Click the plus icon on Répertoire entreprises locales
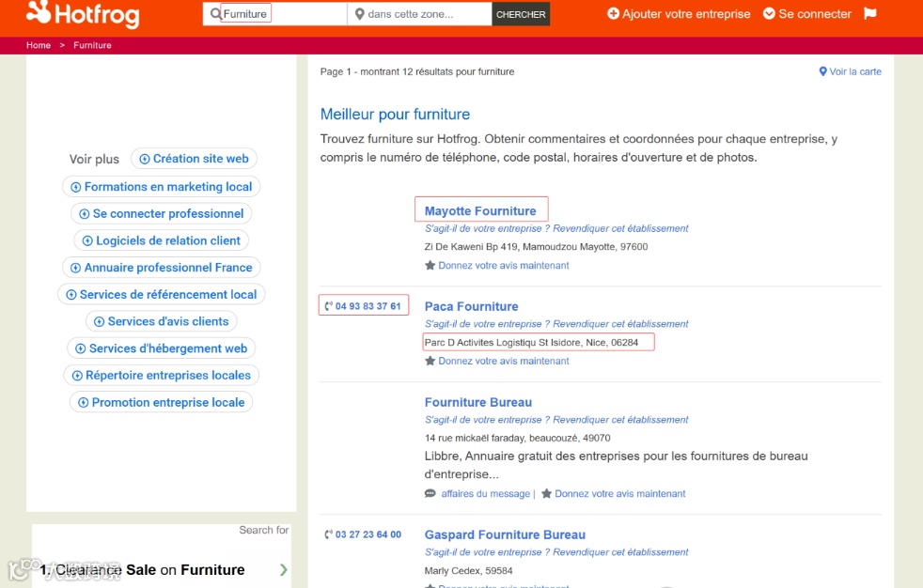This screenshot has height=588, width=923. point(77,376)
